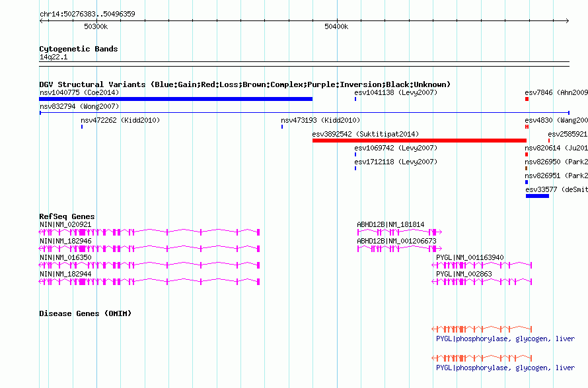Select the NIN|NM_182944 transcript label

tap(65, 274)
